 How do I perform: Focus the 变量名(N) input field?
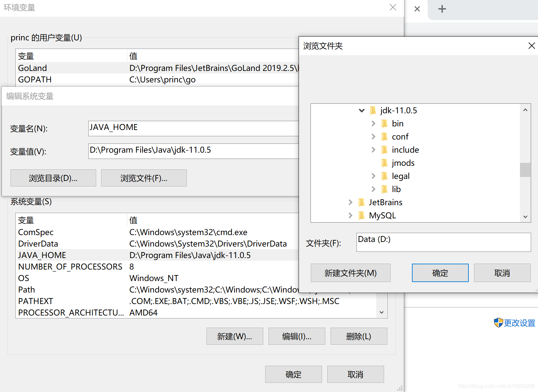click(193, 128)
